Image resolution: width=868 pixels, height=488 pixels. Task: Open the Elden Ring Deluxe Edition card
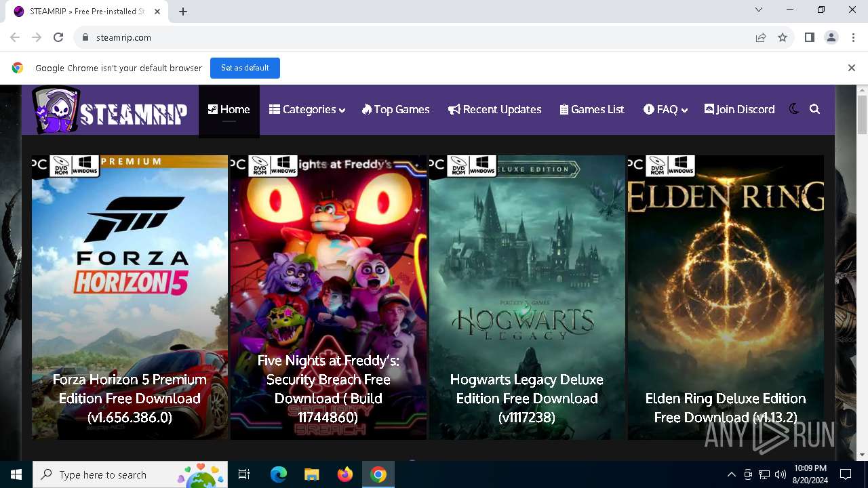coord(726,298)
